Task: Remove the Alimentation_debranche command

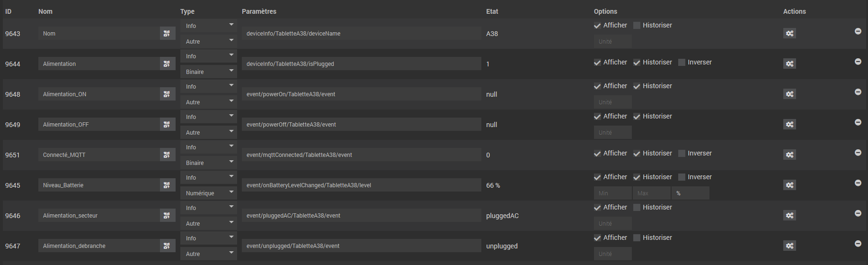Action: pyautogui.click(x=858, y=244)
